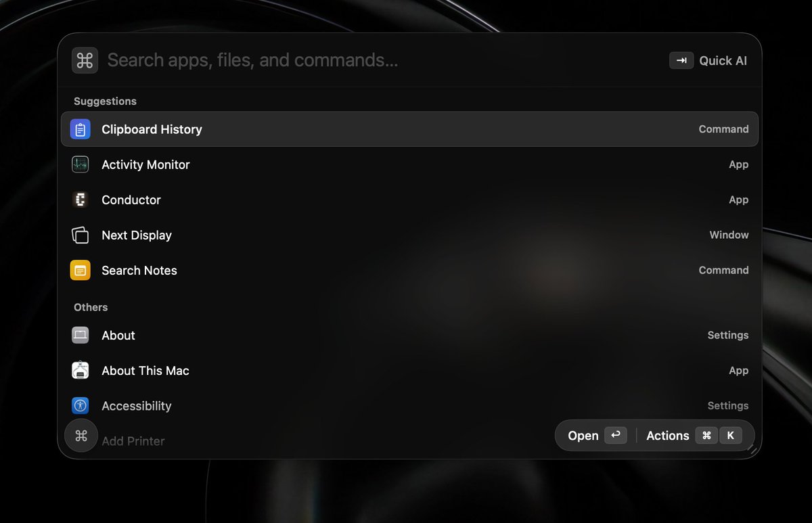This screenshot has width=812, height=523.
Task: Open Quick AI
Action: pyautogui.click(x=708, y=60)
